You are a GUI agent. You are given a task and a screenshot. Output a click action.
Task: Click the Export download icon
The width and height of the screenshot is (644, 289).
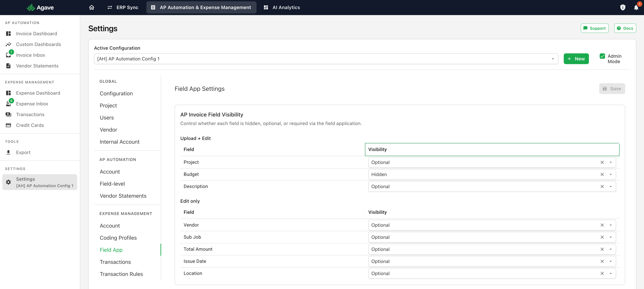pyautogui.click(x=9, y=152)
